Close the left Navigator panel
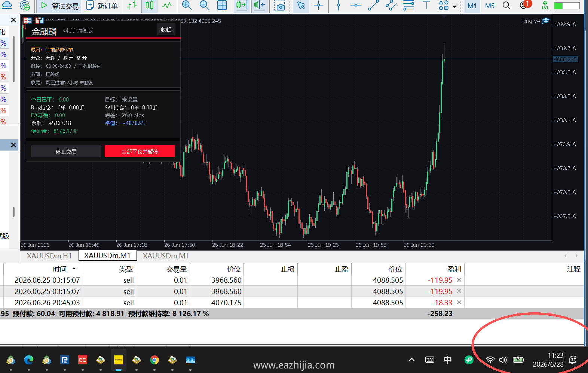The image size is (588, 373). (x=13, y=145)
